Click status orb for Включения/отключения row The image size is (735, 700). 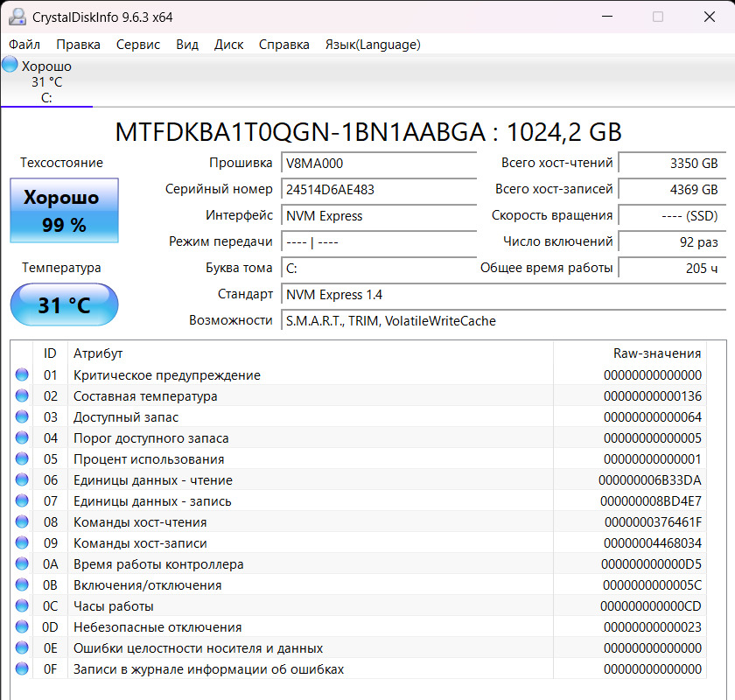tap(22, 584)
